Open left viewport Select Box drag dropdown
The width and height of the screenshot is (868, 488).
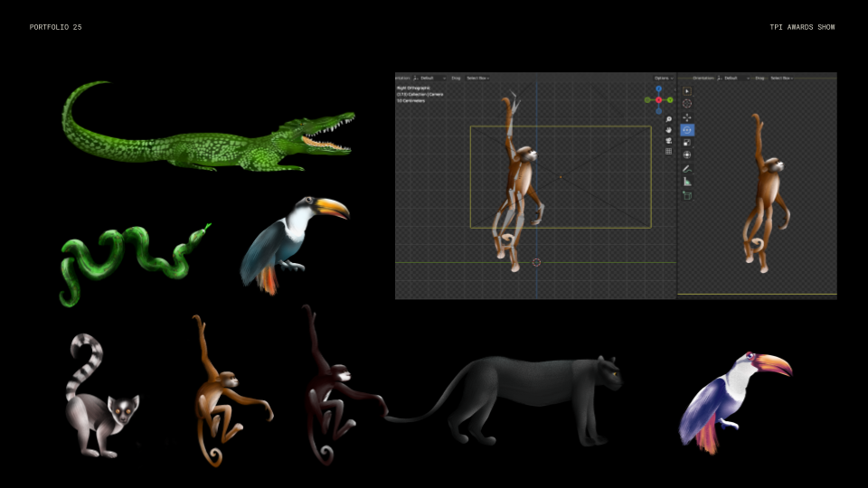click(x=477, y=78)
